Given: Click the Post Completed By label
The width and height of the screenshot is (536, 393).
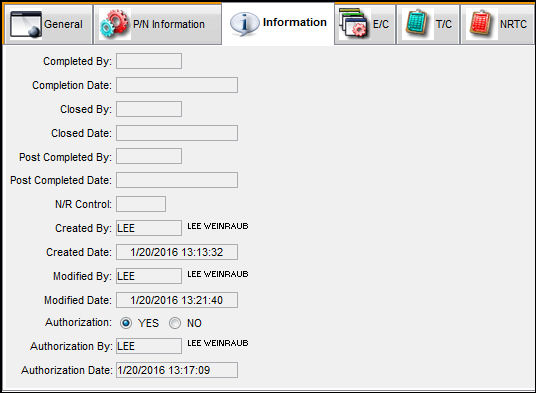Looking at the screenshot, I should [x=65, y=157].
